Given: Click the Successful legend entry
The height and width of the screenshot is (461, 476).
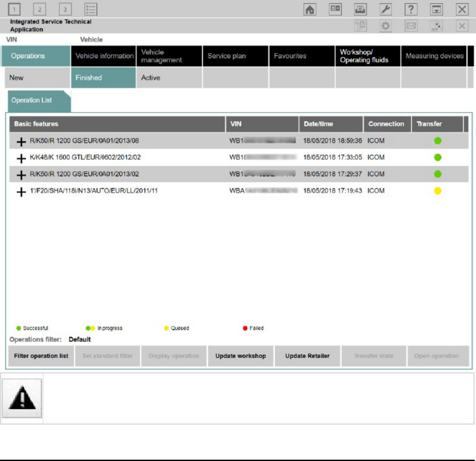Looking at the screenshot, I should [x=32, y=328].
